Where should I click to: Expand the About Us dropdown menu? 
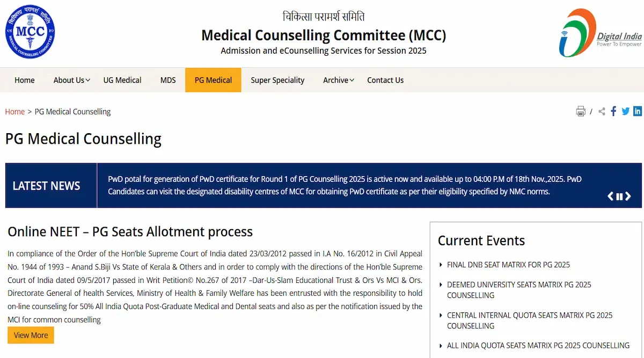[71, 80]
